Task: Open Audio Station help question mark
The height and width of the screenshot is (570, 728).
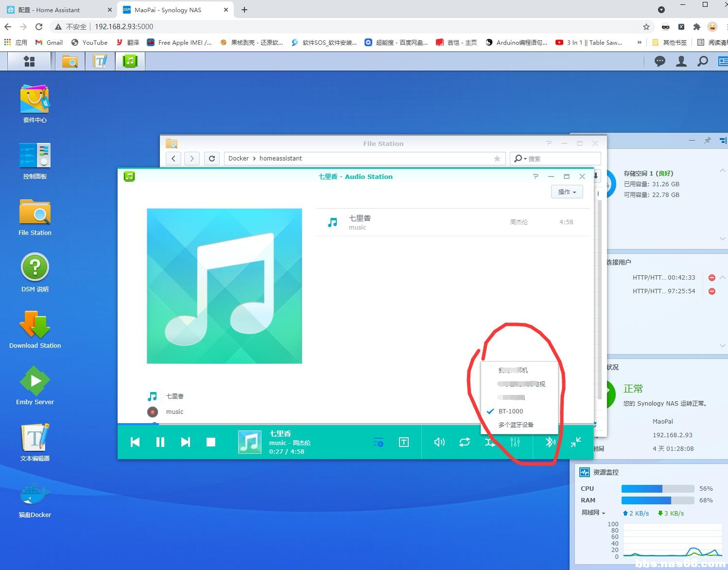Action: 536,177
